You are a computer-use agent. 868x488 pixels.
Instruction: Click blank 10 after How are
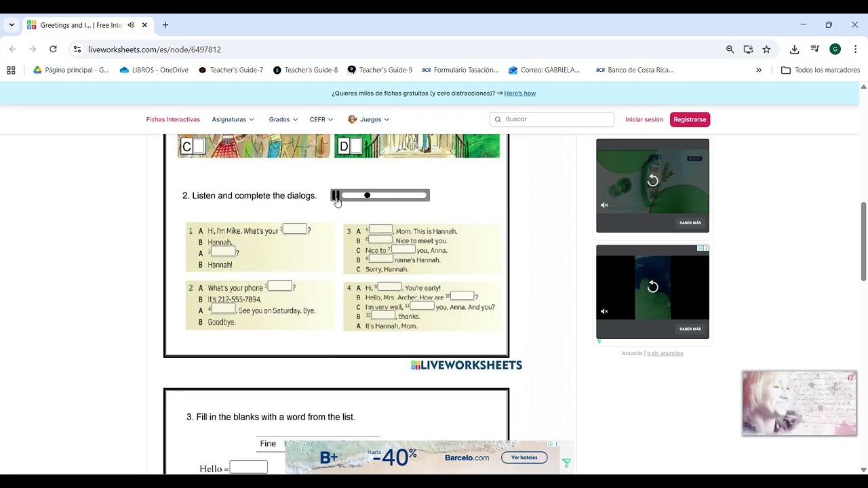tap(462, 296)
